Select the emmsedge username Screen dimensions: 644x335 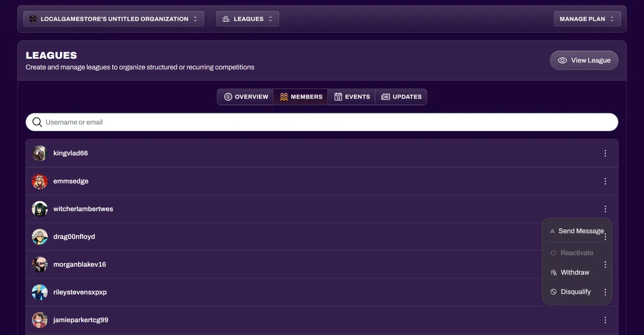[x=71, y=181]
